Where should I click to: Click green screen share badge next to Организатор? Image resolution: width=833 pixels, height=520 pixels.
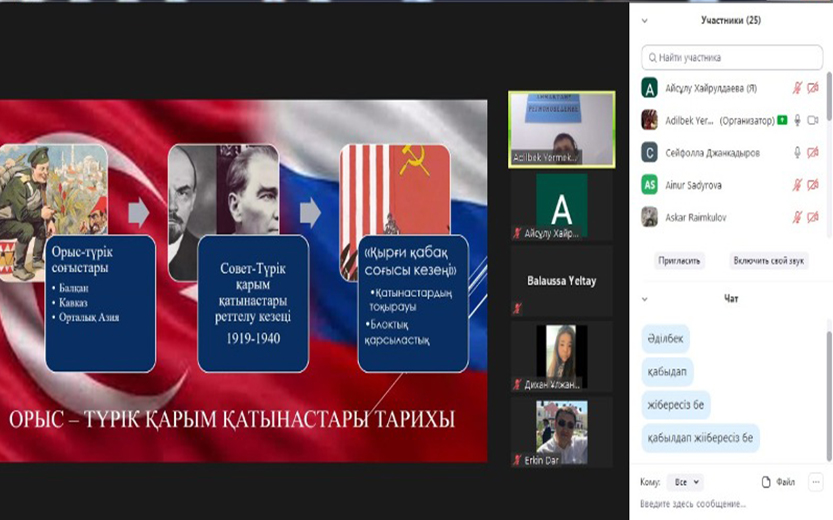click(782, 121)
